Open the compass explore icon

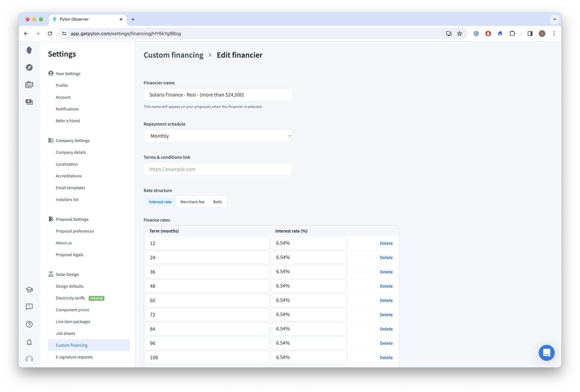point(29,67)
